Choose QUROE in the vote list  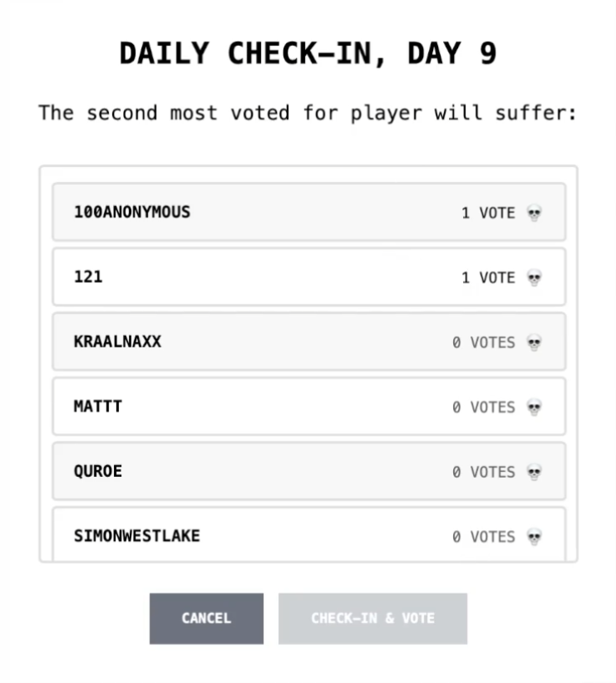(309, 471)
